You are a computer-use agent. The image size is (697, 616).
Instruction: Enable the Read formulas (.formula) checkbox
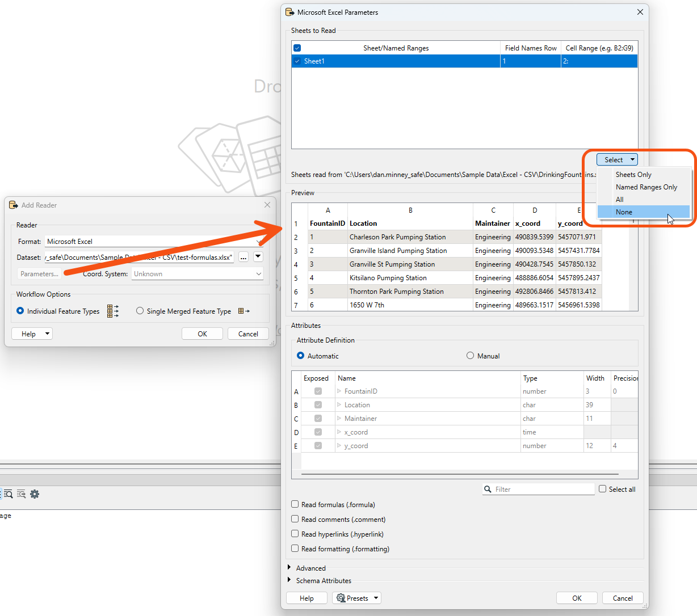295,504
